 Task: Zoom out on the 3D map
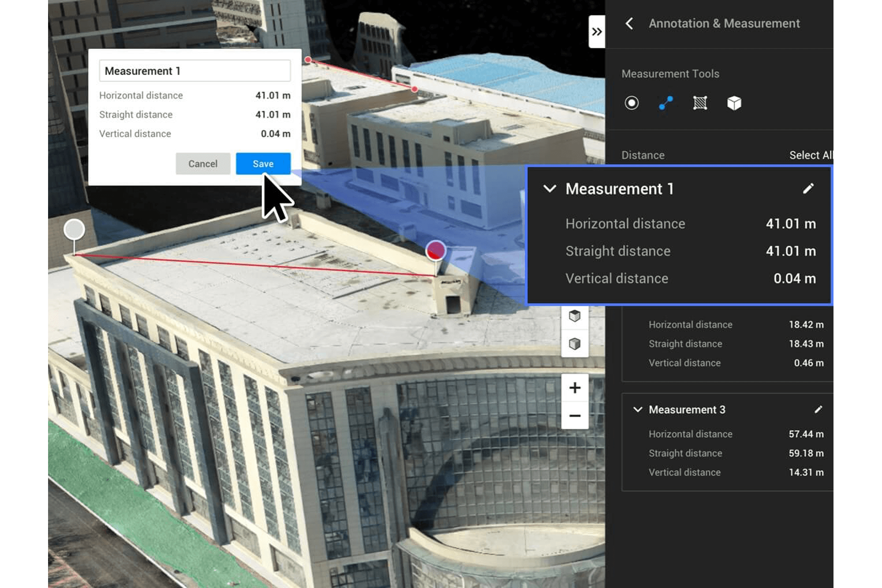[575, 416]
